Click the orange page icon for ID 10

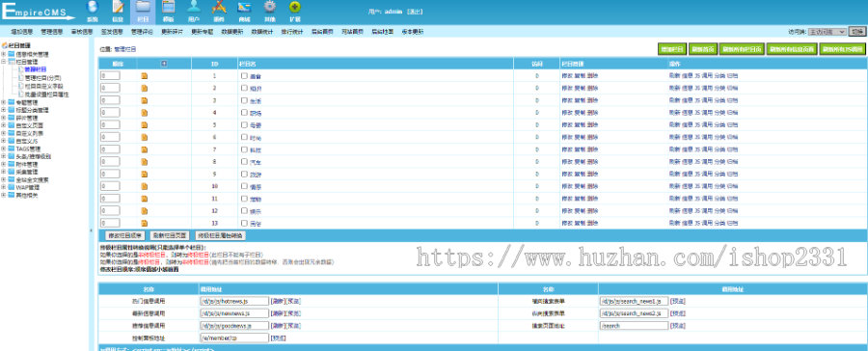145,186
